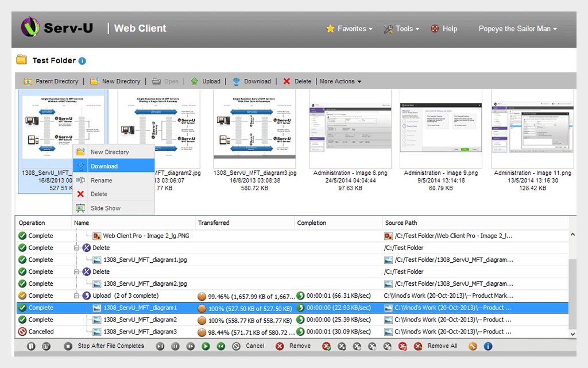Click the Test Folder info icon
The height and width of the screenshot is (368, 588).
click(82, 61)
